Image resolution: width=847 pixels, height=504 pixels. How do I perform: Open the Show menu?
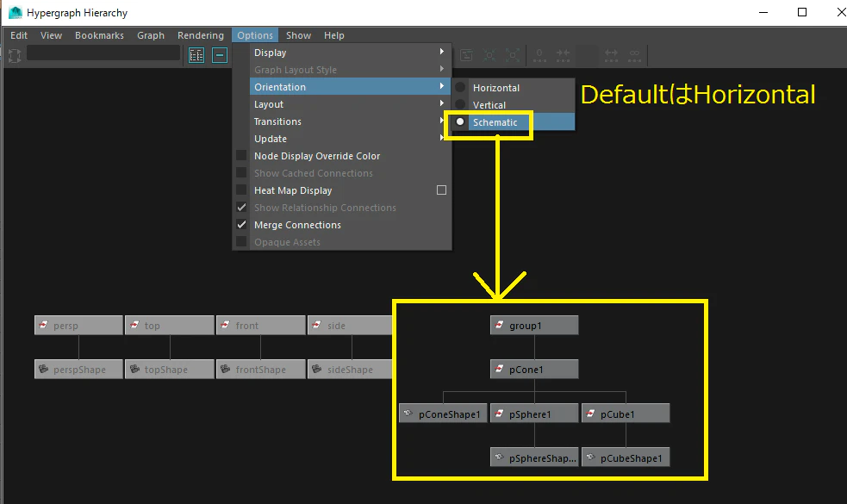coord(299,35)
